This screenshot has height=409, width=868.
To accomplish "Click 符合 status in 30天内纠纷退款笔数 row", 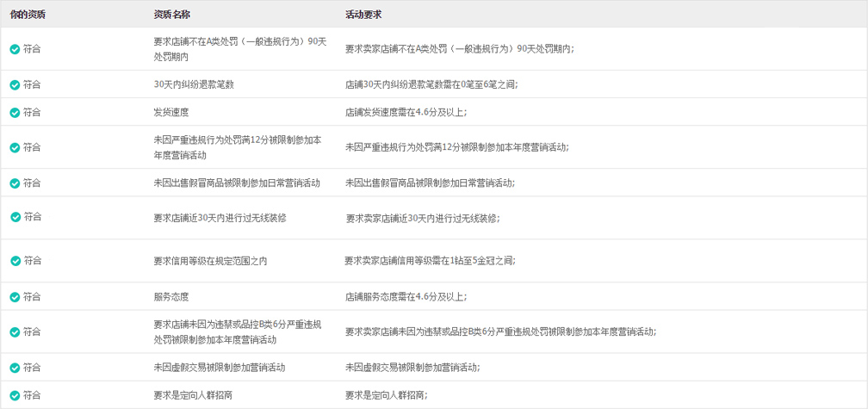I will (32, 84).
